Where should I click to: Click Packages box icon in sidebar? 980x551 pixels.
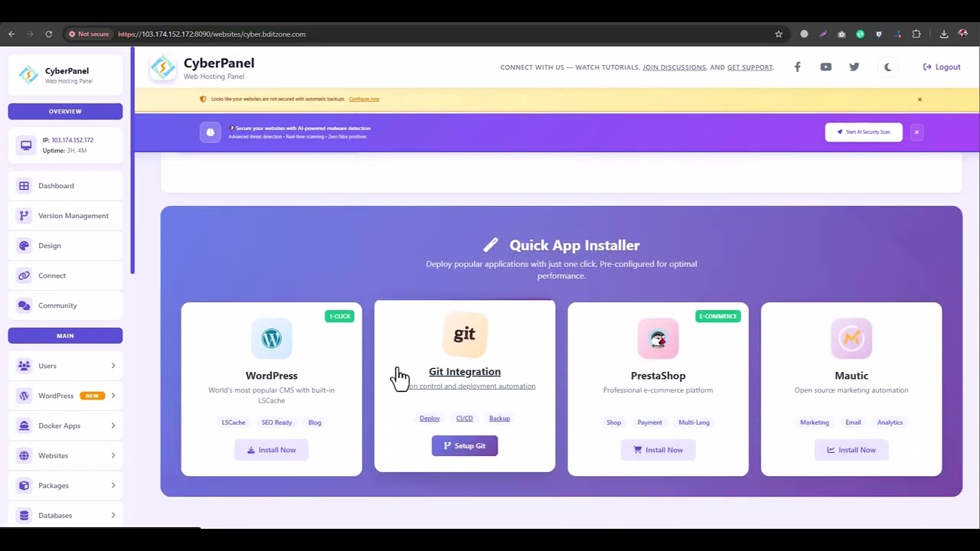24,485
